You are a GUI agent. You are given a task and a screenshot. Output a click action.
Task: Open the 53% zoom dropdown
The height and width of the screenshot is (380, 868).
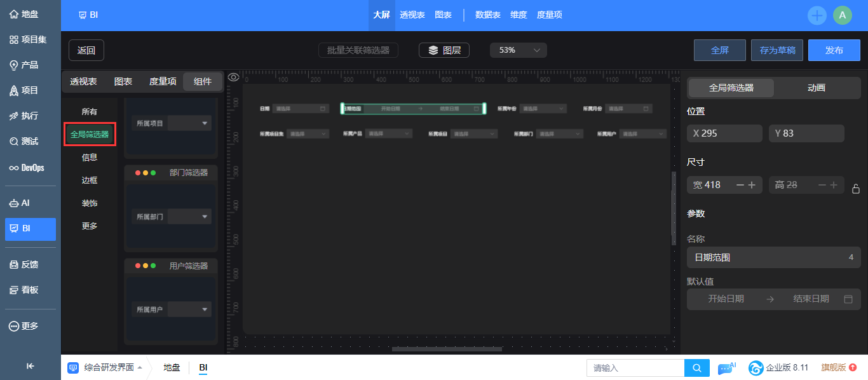coord(519,50)
